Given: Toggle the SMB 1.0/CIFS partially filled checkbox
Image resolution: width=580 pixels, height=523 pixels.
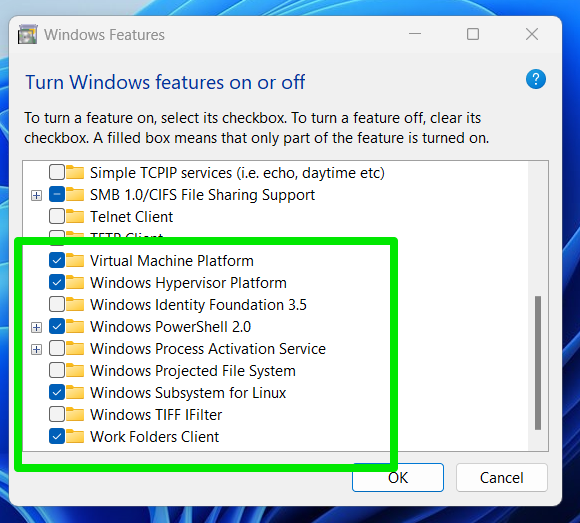Looking at the screenshot, I should click(57, 195).
